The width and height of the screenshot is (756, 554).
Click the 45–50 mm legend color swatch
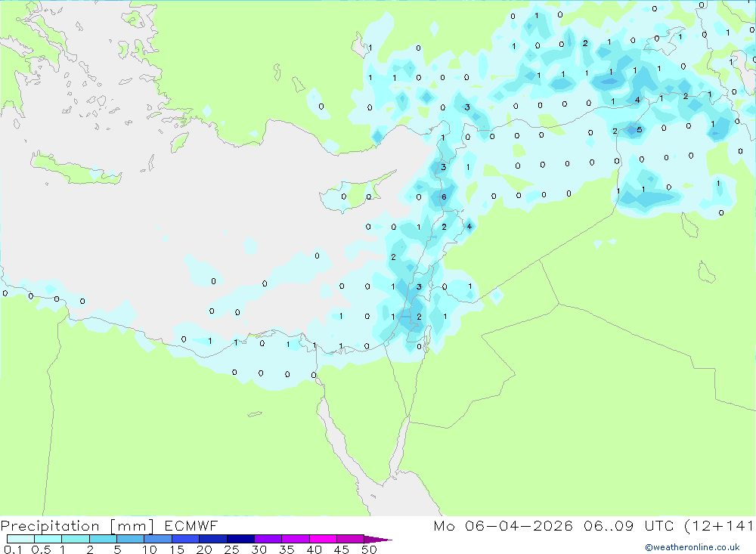coord(351,539)
